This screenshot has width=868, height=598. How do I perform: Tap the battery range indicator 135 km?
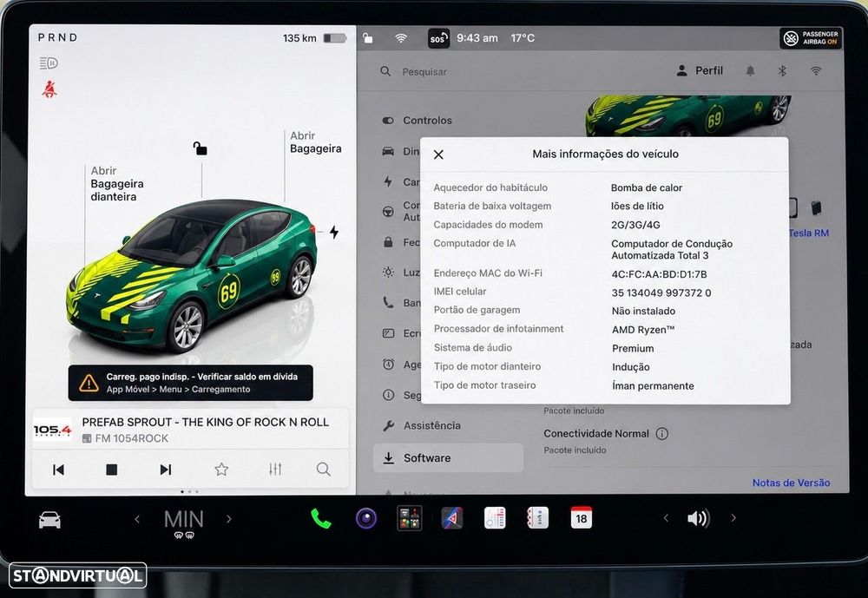coord(314,38)
